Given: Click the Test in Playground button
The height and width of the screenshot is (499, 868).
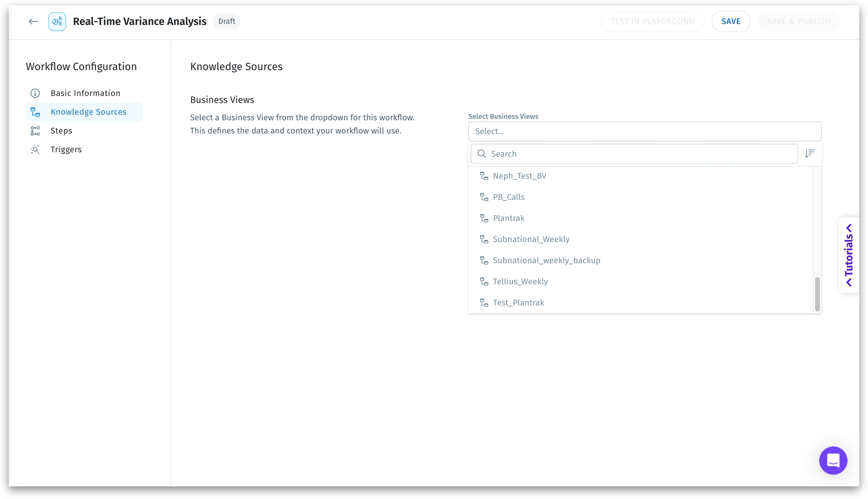Looking at the screenshot, I should point(652,21).
